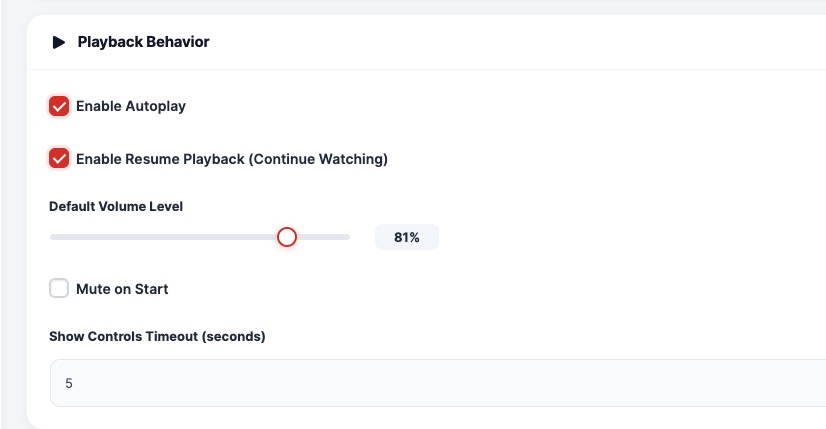Click the filled portion of the volume track
Screen dimensions: 826x429
coord(160,237)
